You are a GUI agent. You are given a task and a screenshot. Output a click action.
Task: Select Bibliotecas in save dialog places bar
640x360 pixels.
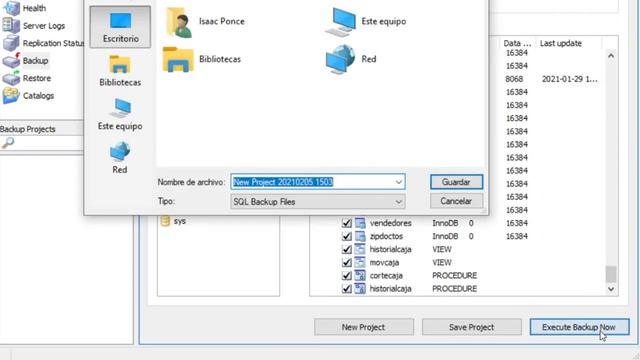pos(120,71)
